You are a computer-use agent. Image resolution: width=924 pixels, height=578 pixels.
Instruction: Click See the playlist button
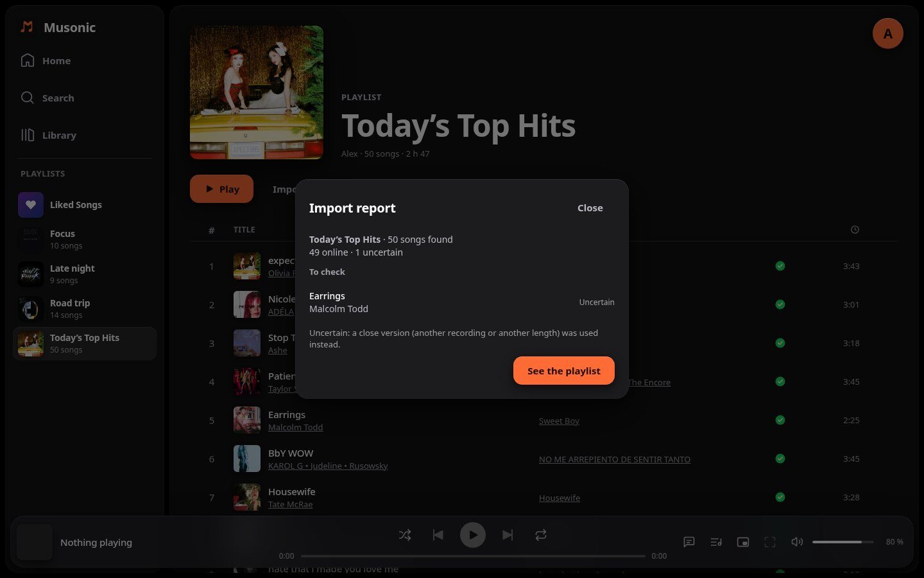[564, 371]
